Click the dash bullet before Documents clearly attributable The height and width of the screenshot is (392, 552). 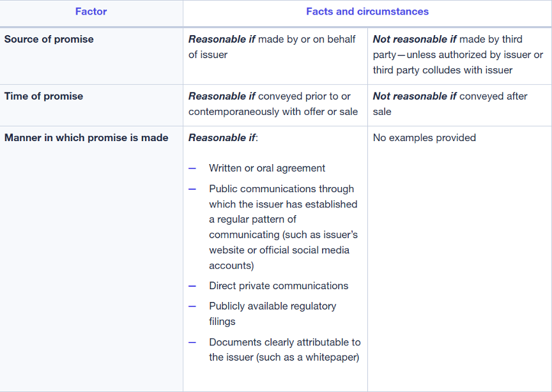click(x=192, y=343)
